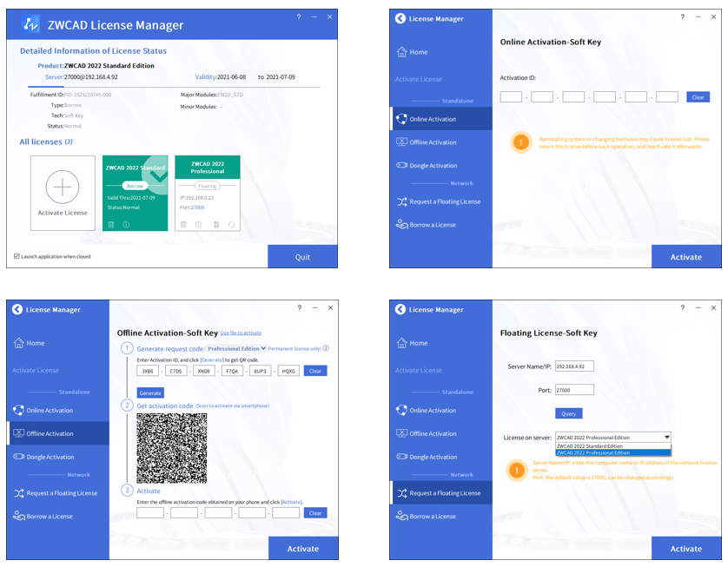Screen dimensions: 728x567
Task: Click Clear beside Online Activation ID fields
Action: click(x=698, y=97)
